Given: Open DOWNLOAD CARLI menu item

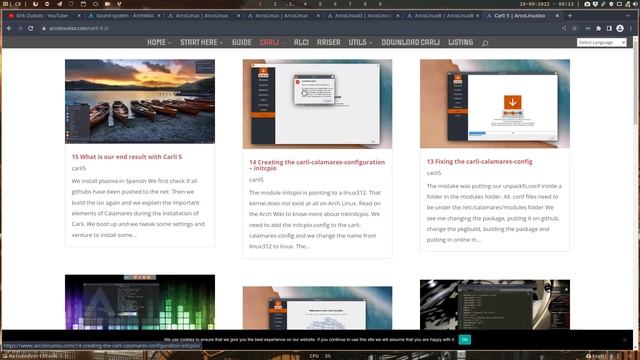Looking at the screenshot, I should click(x=411, y=42).
